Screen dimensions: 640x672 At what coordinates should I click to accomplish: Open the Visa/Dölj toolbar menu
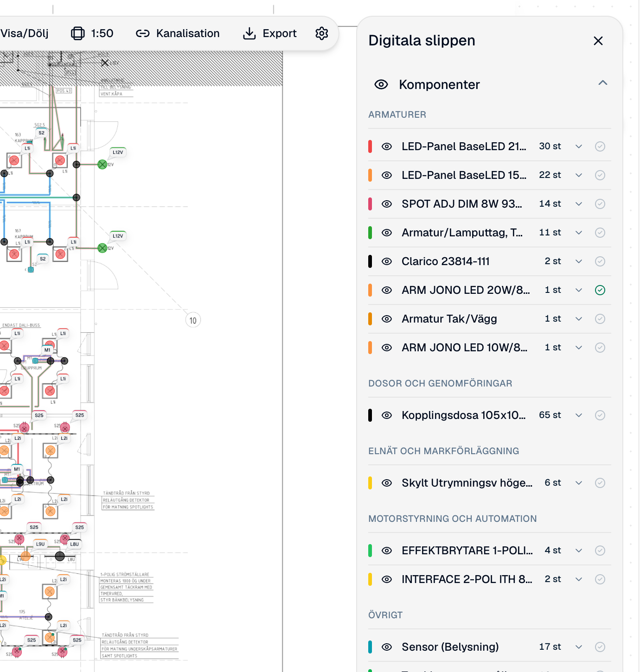coord(24,33)
